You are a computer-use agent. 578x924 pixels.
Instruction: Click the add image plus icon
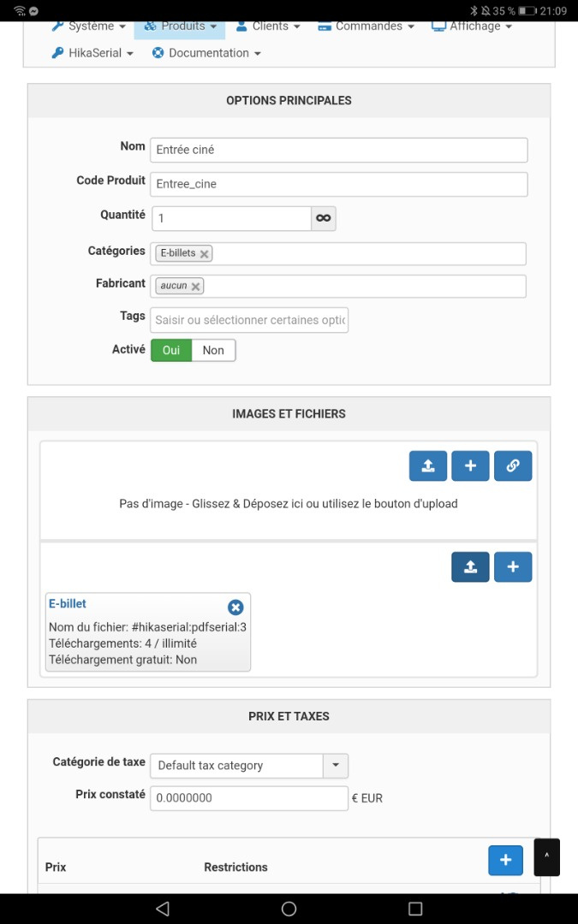pyautogui.click(x=470, y=466)
